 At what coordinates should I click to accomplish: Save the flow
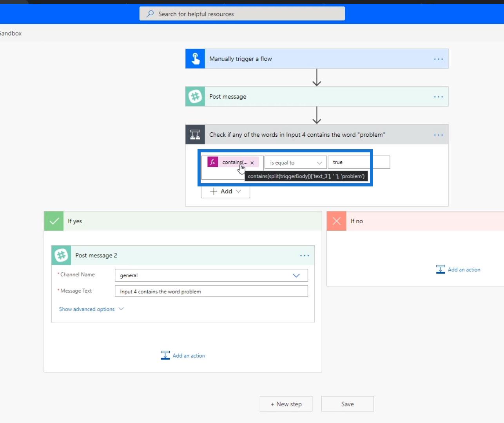tap(348, 404)
